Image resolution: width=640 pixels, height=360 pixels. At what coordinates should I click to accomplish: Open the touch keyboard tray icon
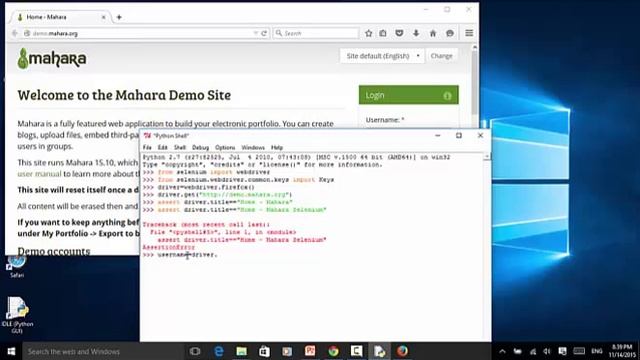coord(579,351)
